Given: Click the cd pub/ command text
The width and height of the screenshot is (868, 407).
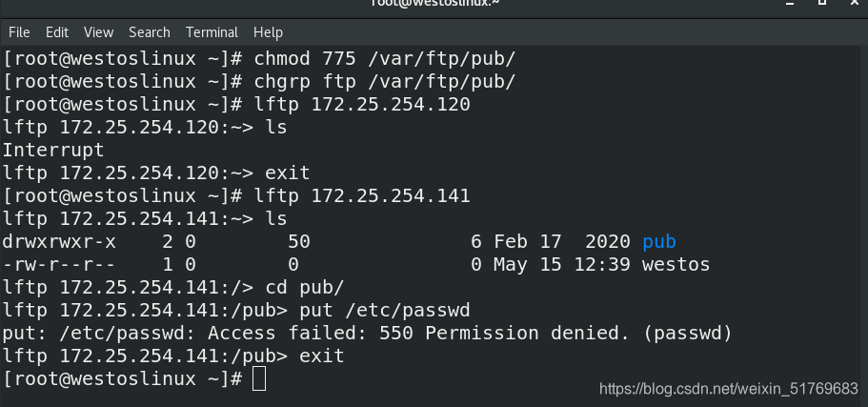Looking at the screenshot, I should 305,288.
